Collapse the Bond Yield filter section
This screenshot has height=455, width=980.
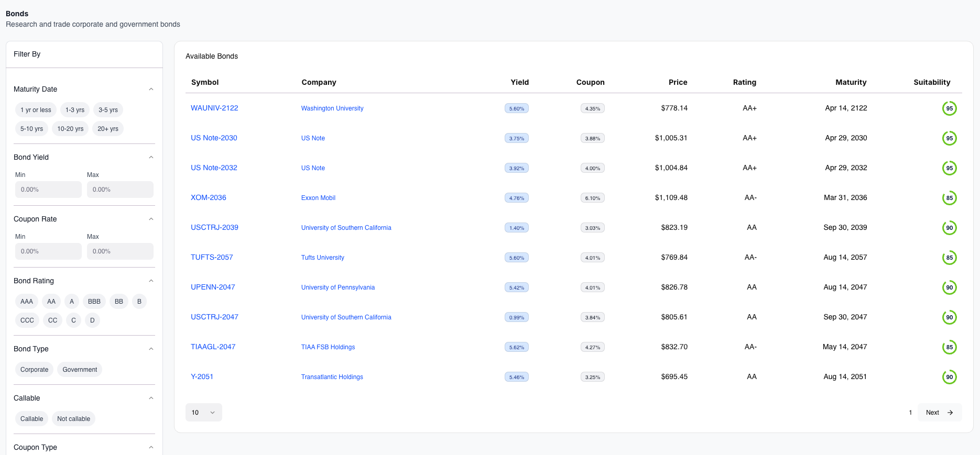click(x=151, y=157)
